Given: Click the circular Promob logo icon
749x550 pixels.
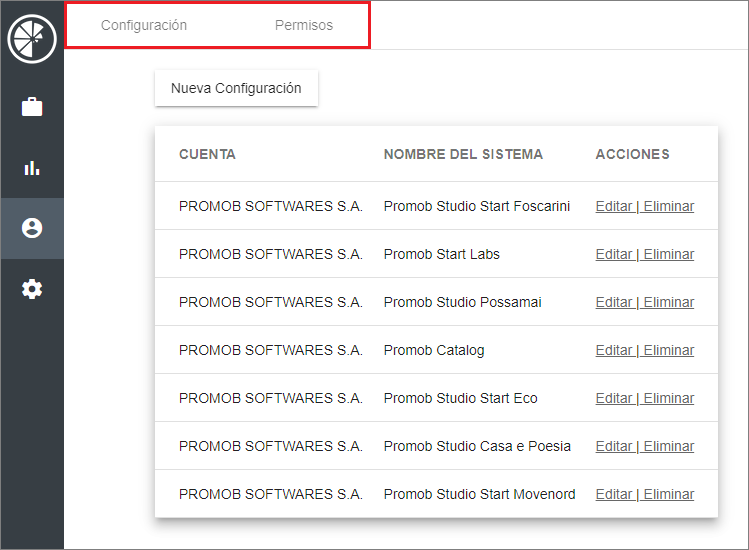Looking at the screenshot, I should [32, 39].
